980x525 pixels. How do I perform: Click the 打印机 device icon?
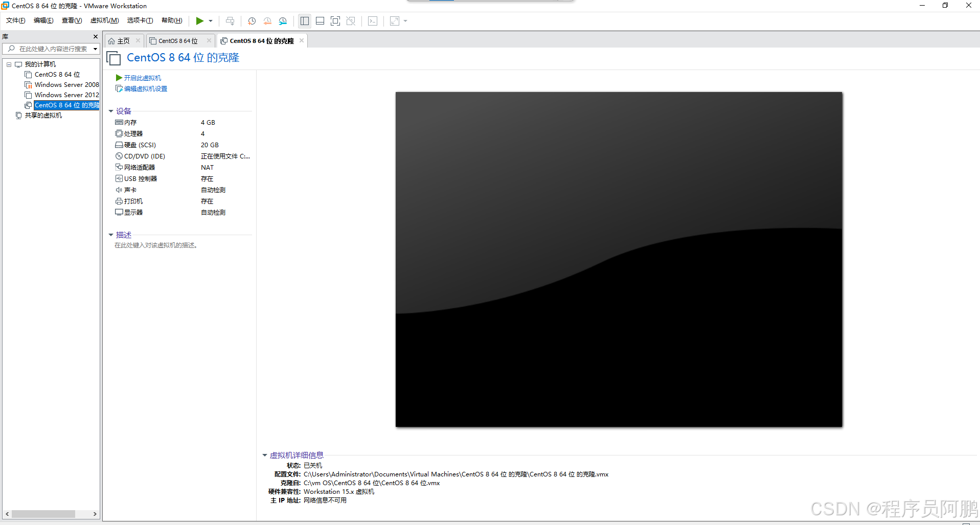click(x=119, y=201)
